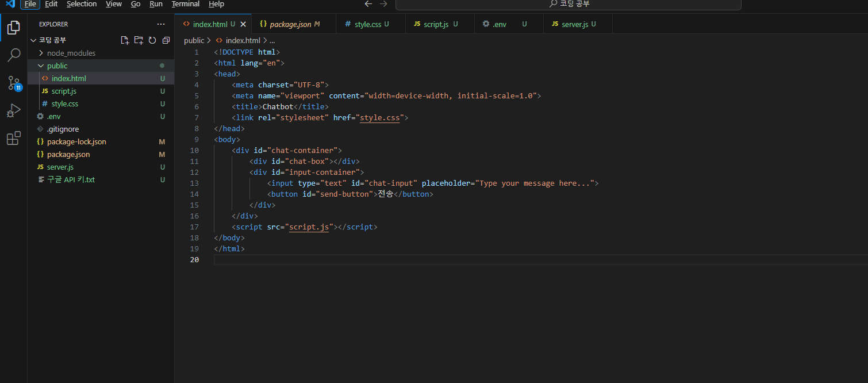868x383 pixels.
Task: Open the Go menu
Action: pyautogui.click(x=136, y=4)
